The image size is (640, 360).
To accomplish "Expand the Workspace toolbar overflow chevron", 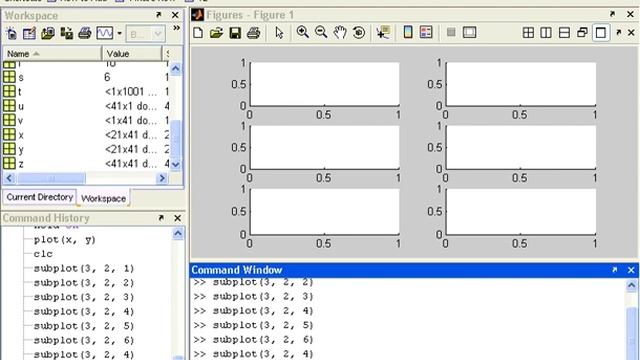I will [176, 28].
